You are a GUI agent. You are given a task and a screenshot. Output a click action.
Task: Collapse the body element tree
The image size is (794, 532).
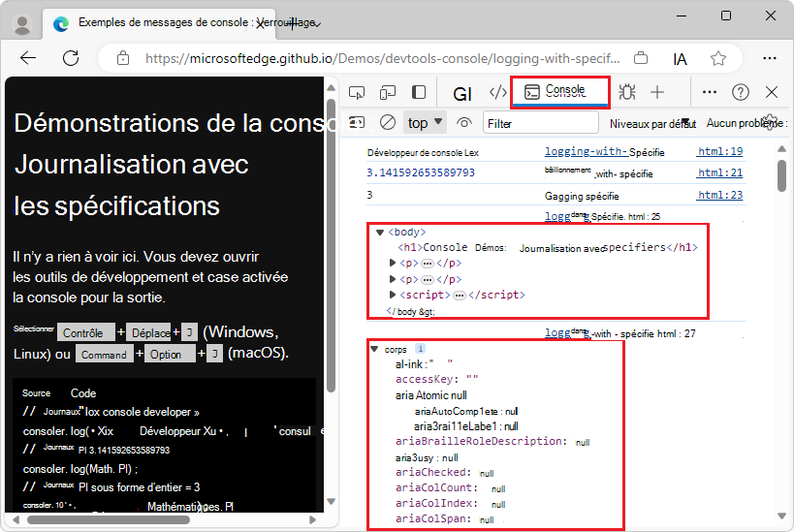tap(379, 233)
